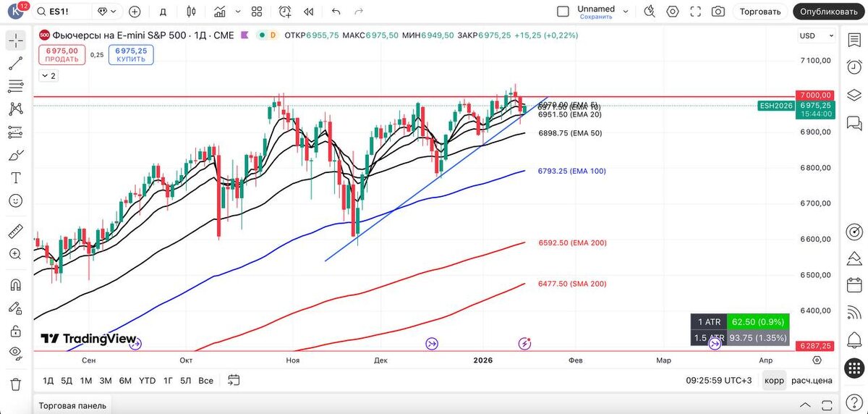
Task: Open the quick search lightning icon
Action: pyautogui.click(x=650, y=12)
